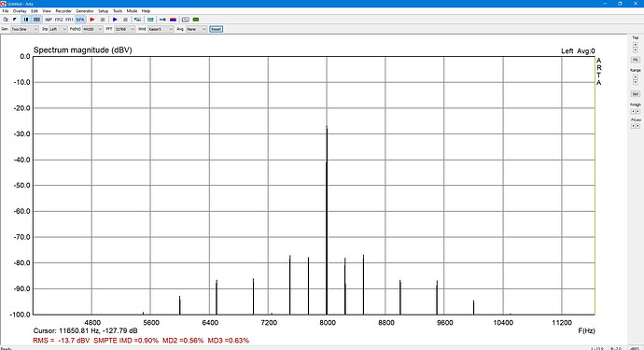Click the RMS = -13.7 dBV readout
This screenshot has width=644, height=350.
[62, 341]
